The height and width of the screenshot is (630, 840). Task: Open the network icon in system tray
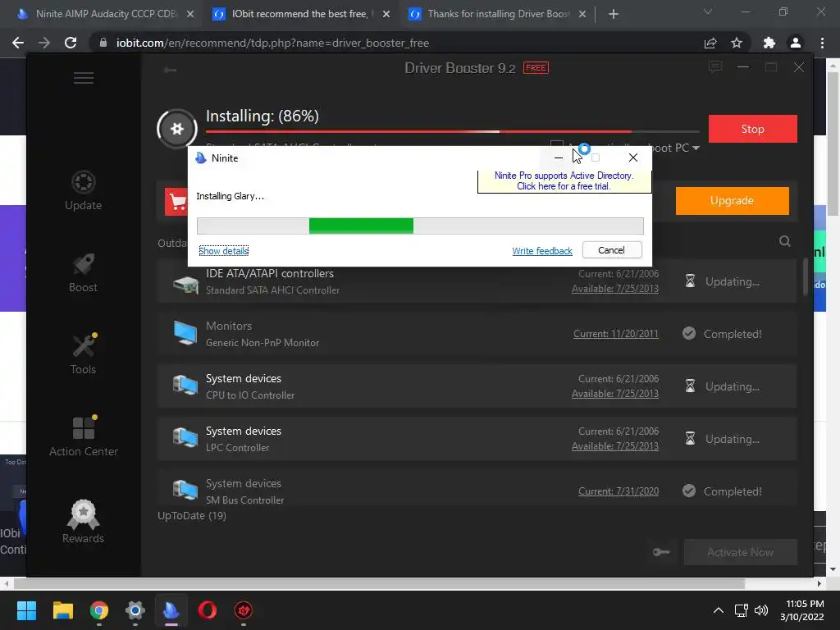(x=742, y=610)
